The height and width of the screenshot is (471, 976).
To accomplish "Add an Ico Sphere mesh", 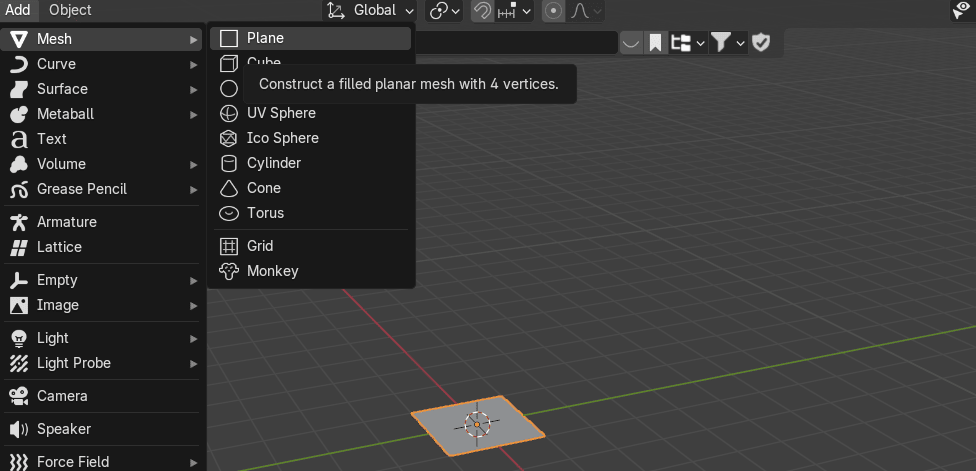I will [x=282, y=138].
